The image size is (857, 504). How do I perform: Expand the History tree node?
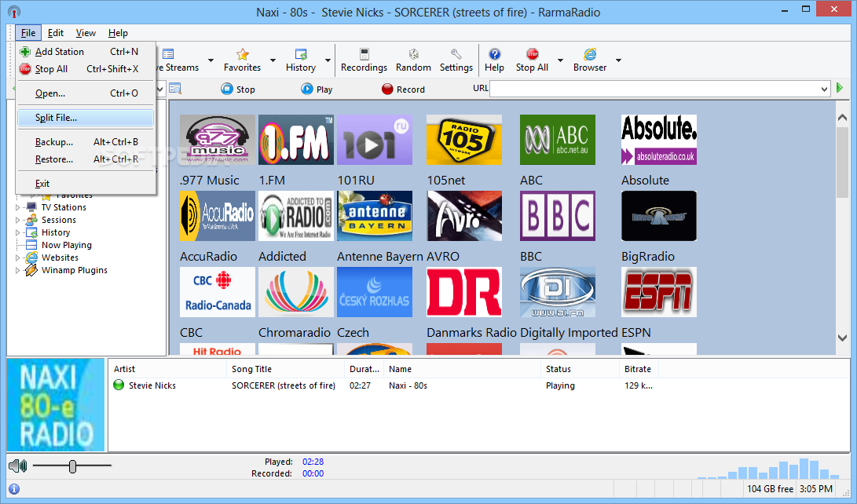tap(17, 232)
